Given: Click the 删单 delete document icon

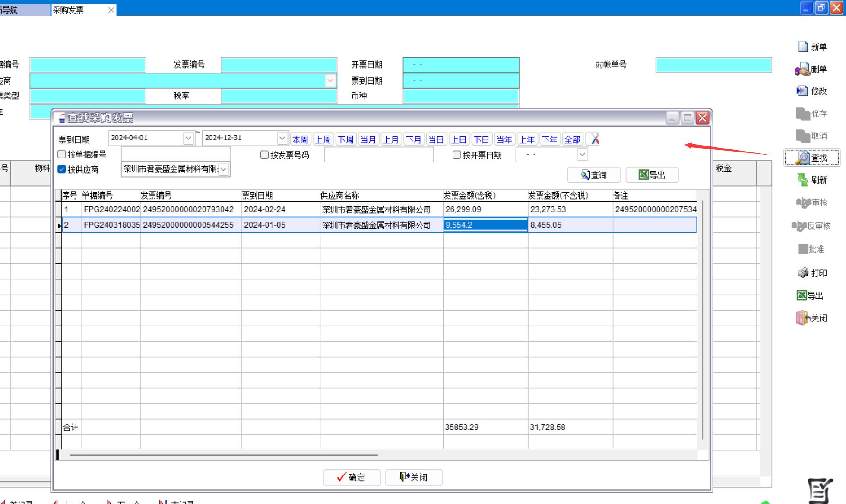Looking at the screenshot, I should pos(802,69).
